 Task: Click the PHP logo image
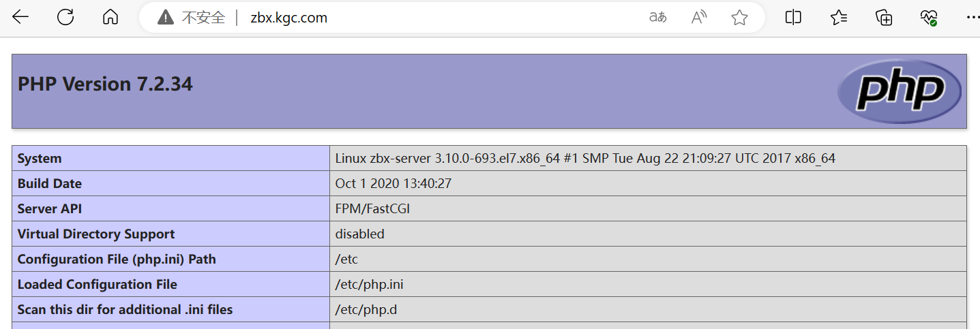coord(900,91)
